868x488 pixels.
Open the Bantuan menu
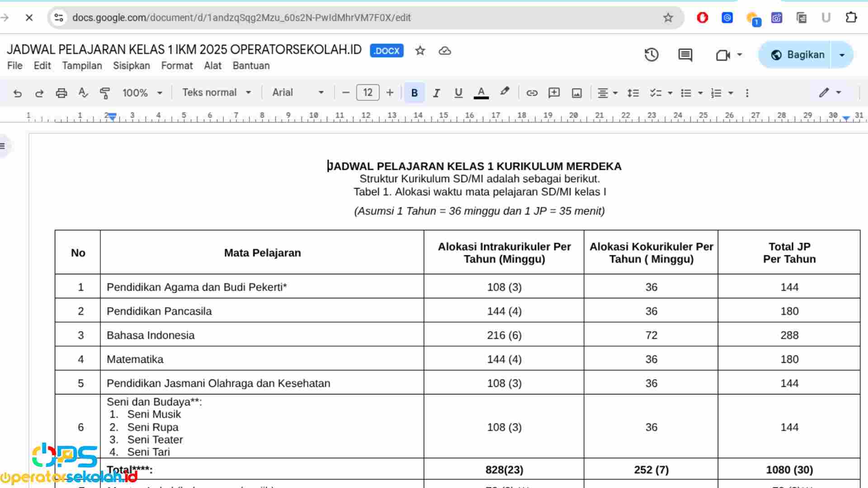tap(251, 66)
